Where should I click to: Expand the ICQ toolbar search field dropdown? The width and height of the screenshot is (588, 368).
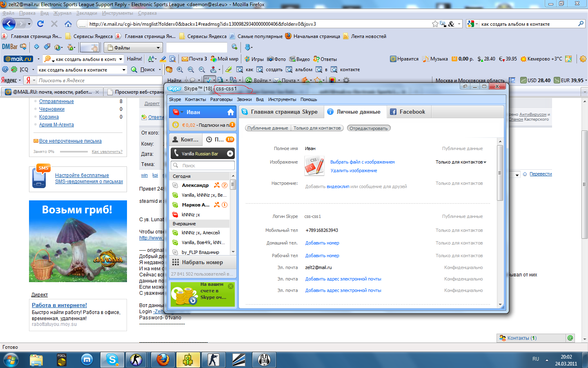click(x=124, y=70)
